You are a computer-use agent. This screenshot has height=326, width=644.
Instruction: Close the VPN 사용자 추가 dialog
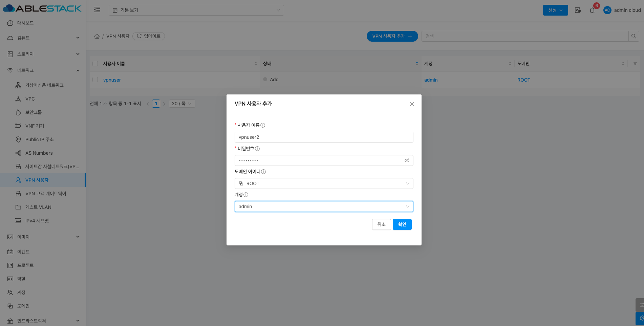(412, 104)
